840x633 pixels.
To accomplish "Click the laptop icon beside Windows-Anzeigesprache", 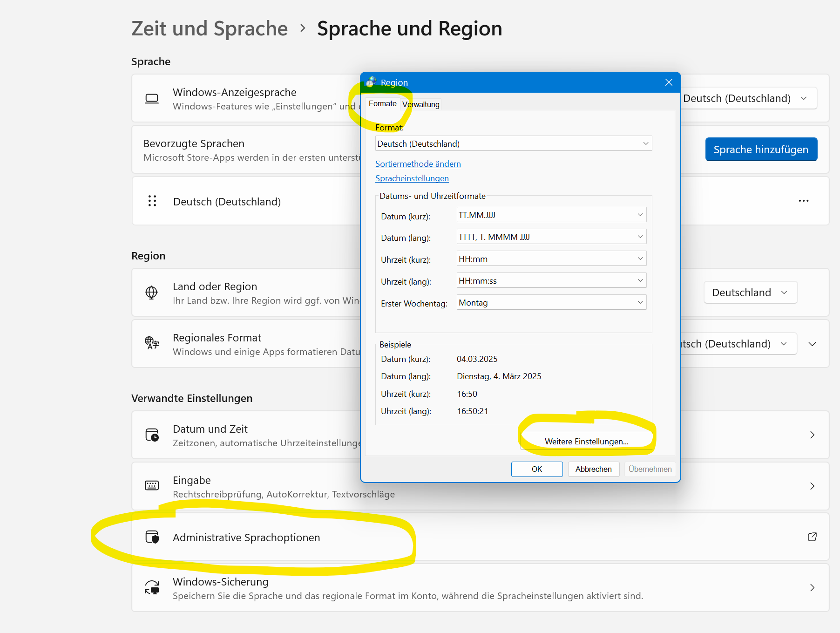I will coord(152,99).
